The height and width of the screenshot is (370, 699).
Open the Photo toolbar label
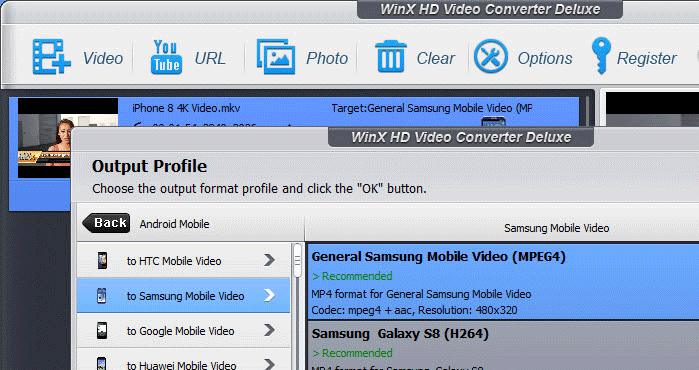coord(327,58)
